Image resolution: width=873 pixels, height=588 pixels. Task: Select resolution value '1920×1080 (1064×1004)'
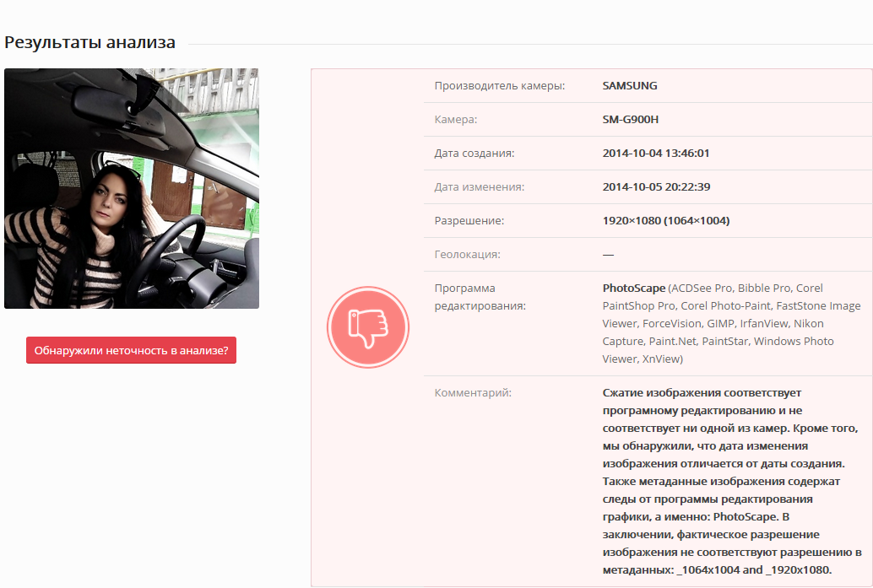tap(666, 221)
